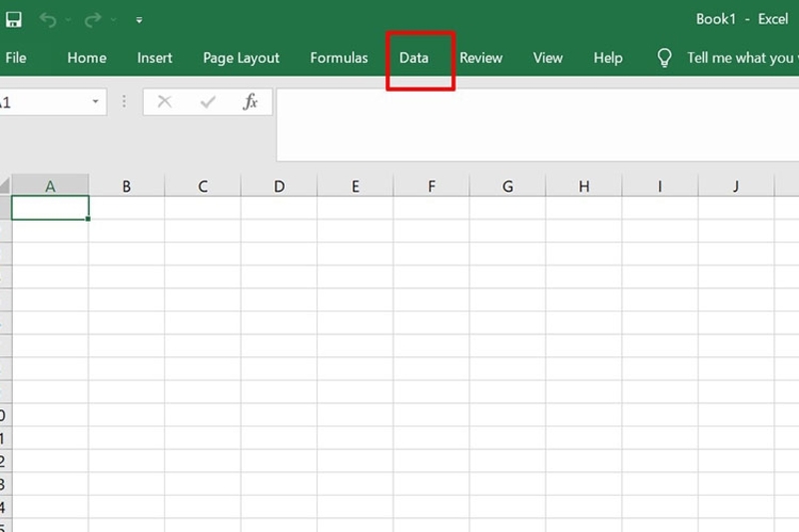Open the Page Layout tab
Image resolution: width=799 pixels, height=532 pixels.
pyautogui.click(x=241, y=58)
